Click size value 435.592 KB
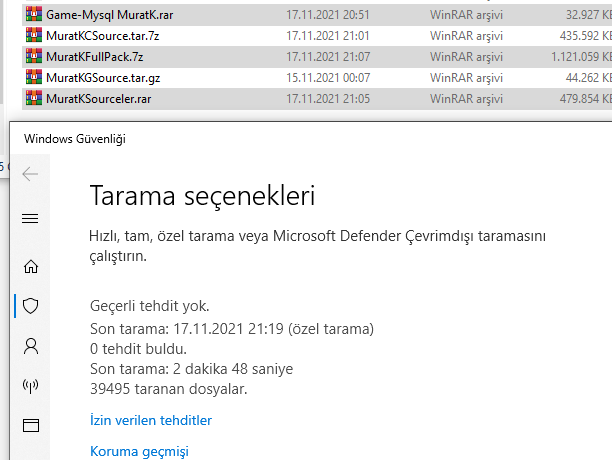Image resolution: width=612 pixels, height=460 pixels. click(585, 36)
